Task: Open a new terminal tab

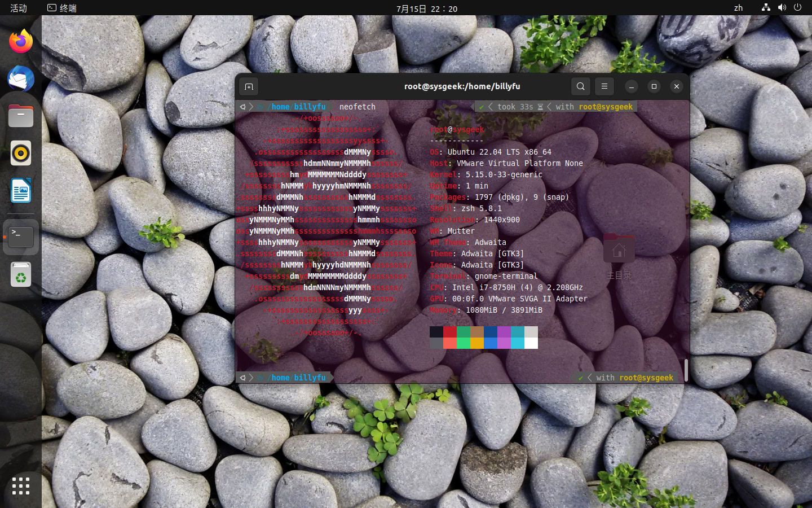Action: [x=249, y=86]
